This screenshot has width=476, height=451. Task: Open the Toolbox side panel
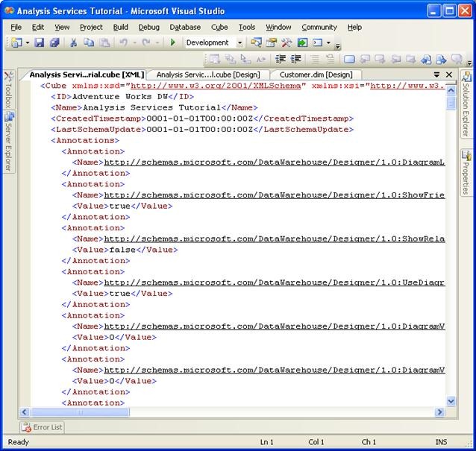(8, 91)
